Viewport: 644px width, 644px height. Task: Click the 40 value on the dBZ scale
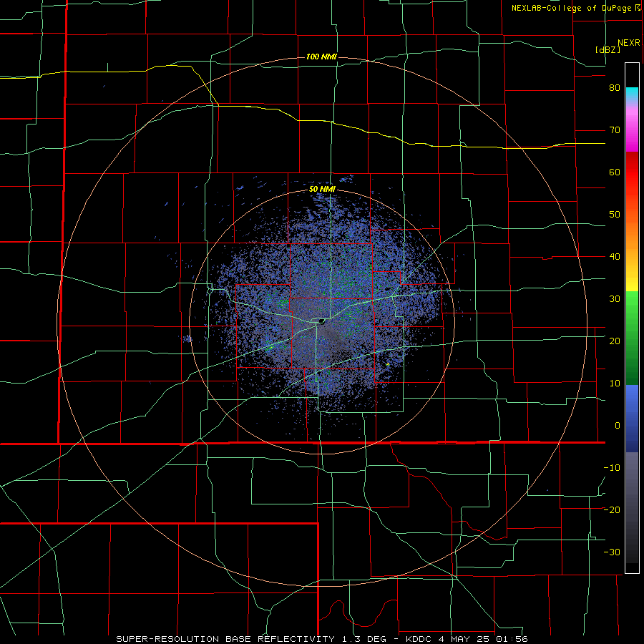pyautogui.click(x=615, y=257)
